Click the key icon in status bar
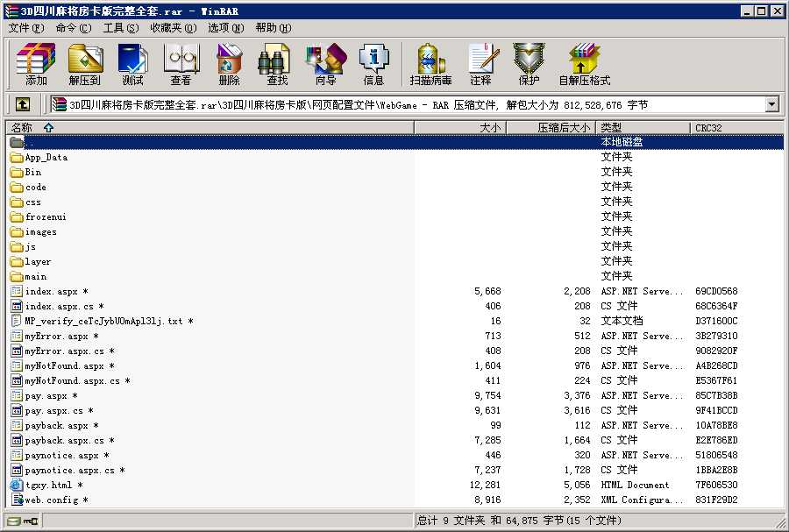Viewport: 789px width, 532px height. pyautogui.click(x=31, y=521)
